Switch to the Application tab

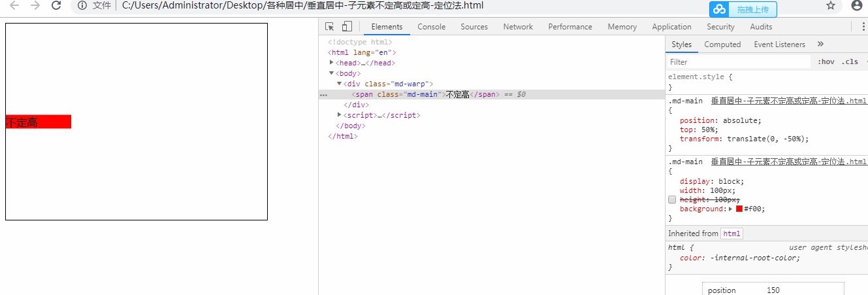click(x=671, y=27)
